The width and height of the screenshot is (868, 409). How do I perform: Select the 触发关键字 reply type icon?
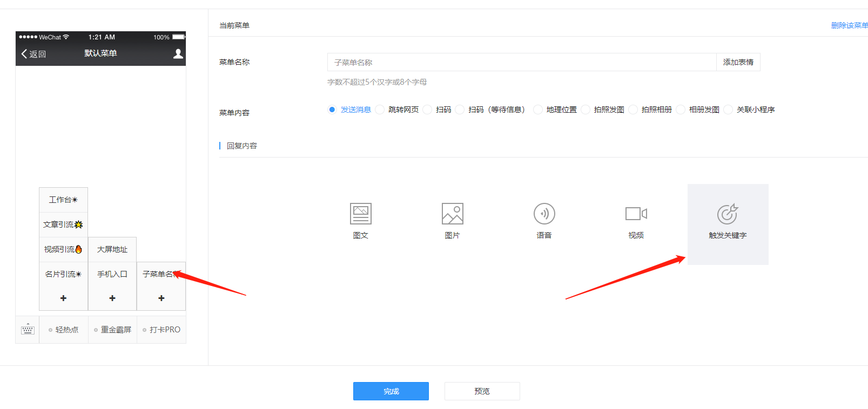pyautogui.click(x=728, y=214)
